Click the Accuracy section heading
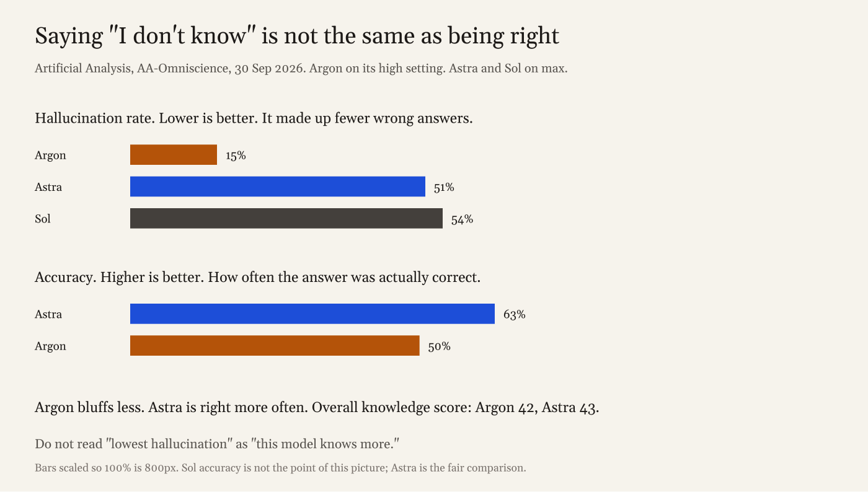868x492 pixels. click(x=258, y=277)
